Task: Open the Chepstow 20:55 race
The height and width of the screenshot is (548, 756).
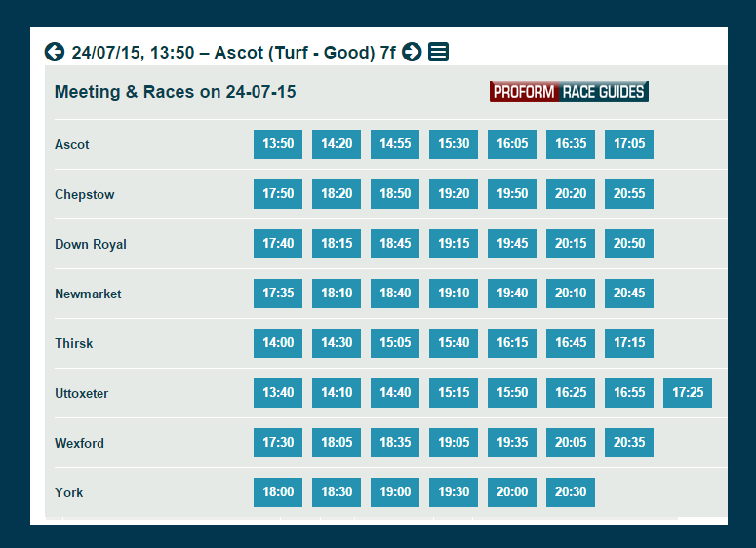Action: click(x=629, y=194)
